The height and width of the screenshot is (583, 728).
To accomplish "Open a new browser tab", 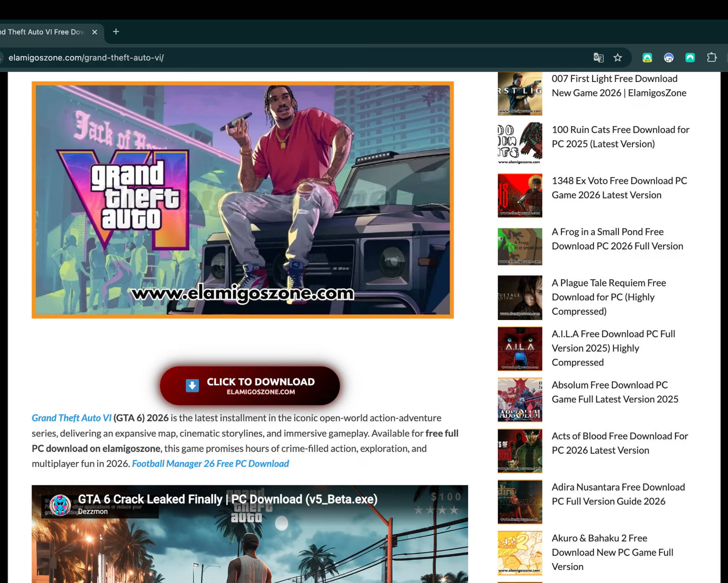I will click(x=116, y=31).
